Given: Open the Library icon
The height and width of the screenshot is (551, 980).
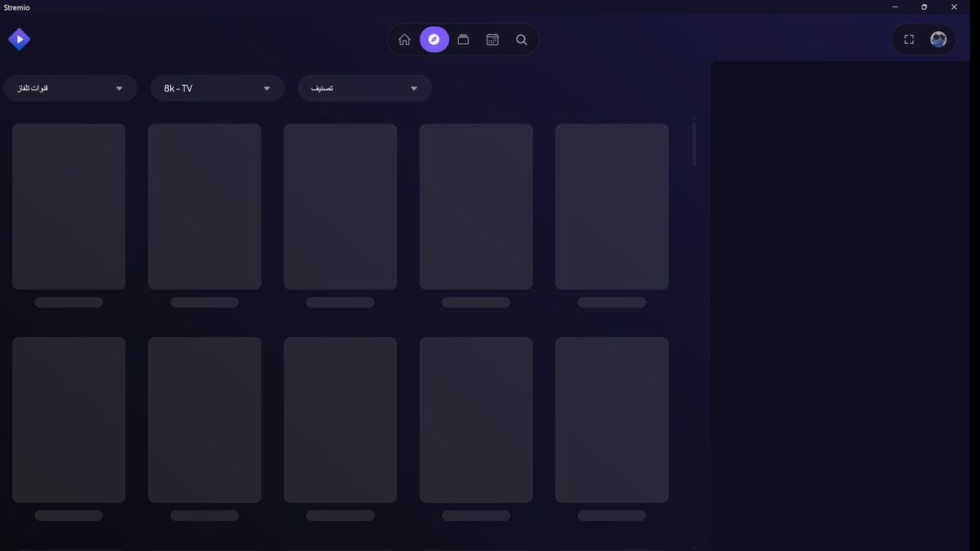Looking at the screenshot, I should pyautogui.click(x=463, y=39).
